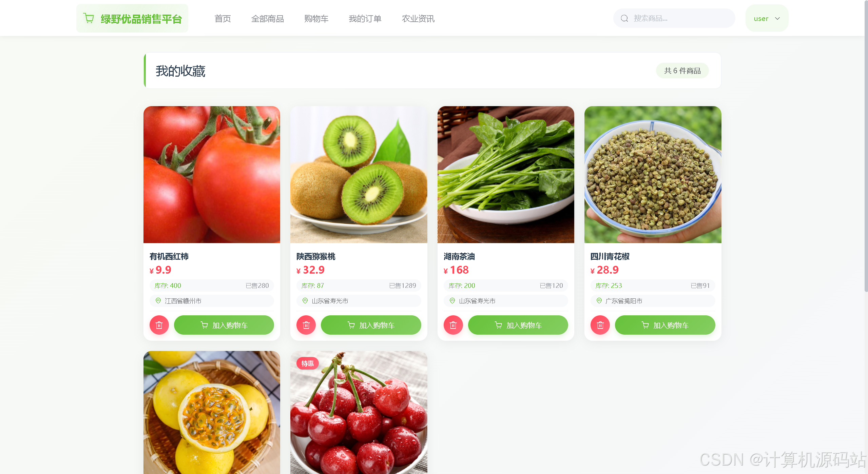The height and width of the screenshot is (474, 868).
Task: Open 我的订单 from the top navigation
Action: point(365,19)
